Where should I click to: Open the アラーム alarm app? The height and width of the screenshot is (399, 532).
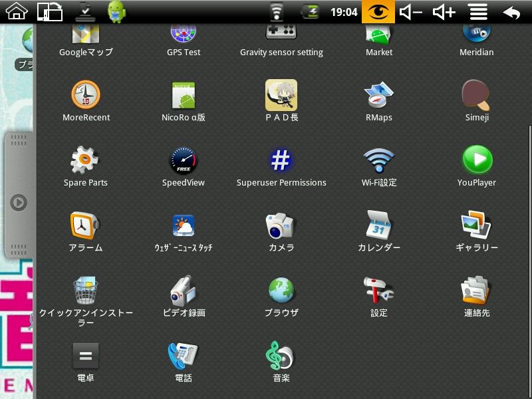[86, 231]
